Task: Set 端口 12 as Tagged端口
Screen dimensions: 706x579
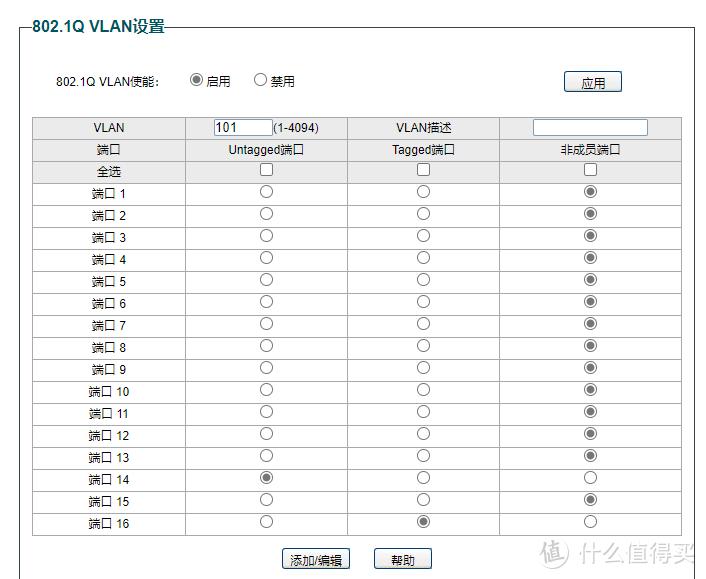Action: click(423, 434)
